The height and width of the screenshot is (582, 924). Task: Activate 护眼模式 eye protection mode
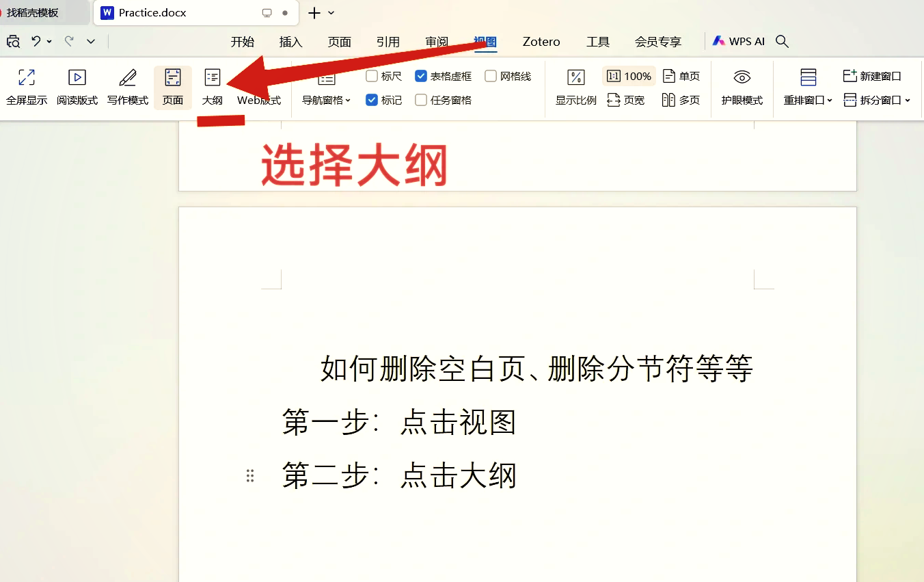point(742,87)
